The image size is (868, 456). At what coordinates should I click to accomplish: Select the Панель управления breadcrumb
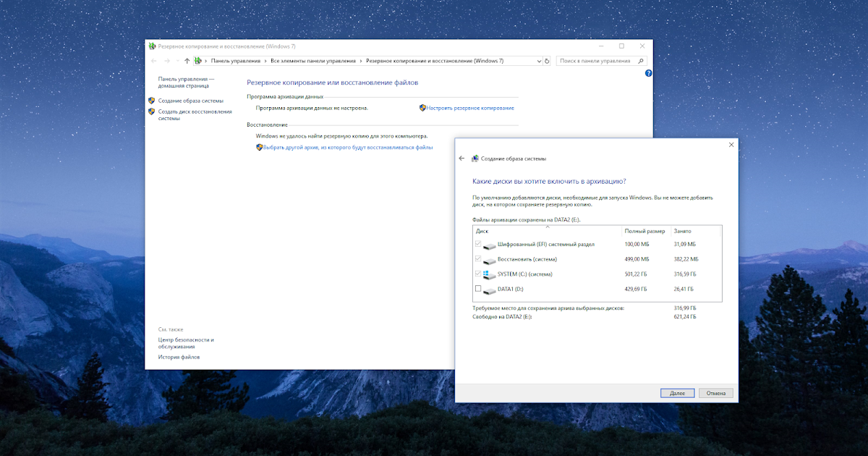[x=236, y=61]
